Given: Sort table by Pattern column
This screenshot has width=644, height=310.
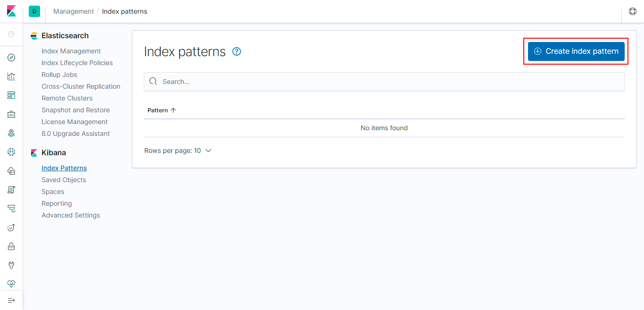Looking at the screenshot, I should coord(162,110).
